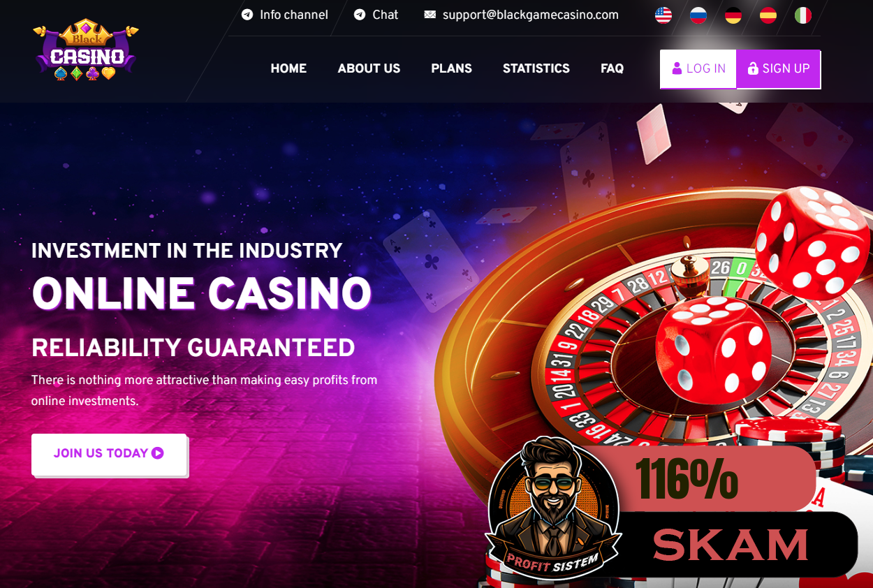Image resolution: width=873 pixels, height=588 pixels.
Task: Open the Telegram Info channel icon
Action: [247, 15]
